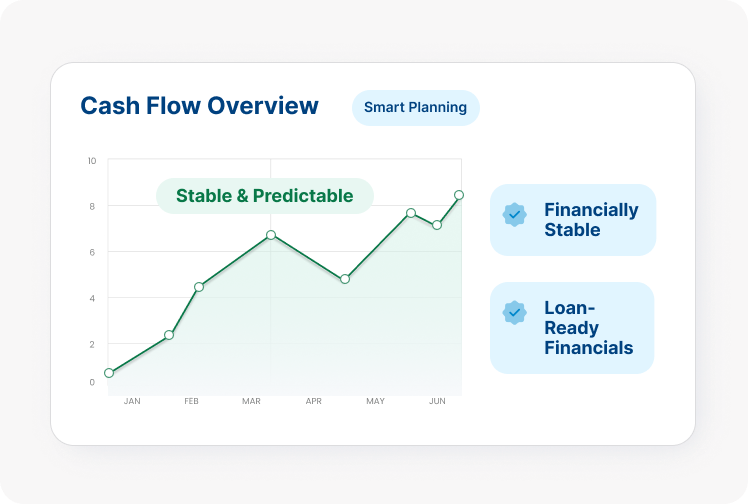The height and width of the screenshot is (504, 748).
Task: Select the chart data point above FEB
Action: click(x=199, y=287)
